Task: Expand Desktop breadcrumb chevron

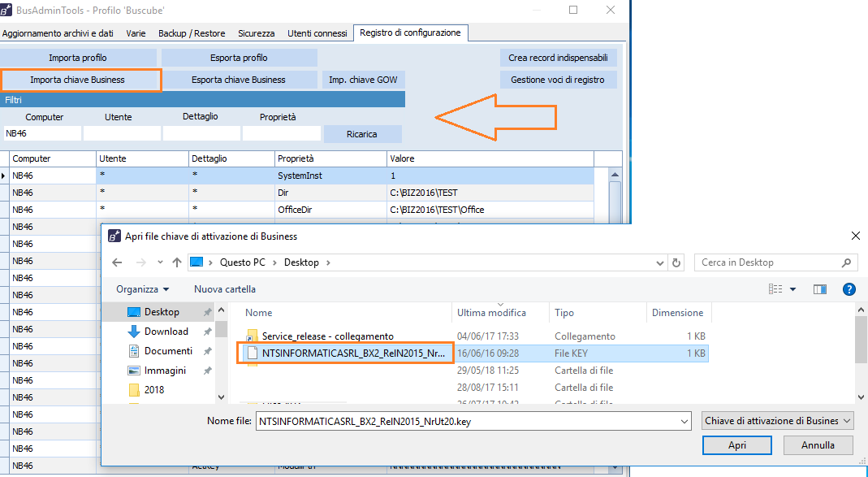Action: 328,262
